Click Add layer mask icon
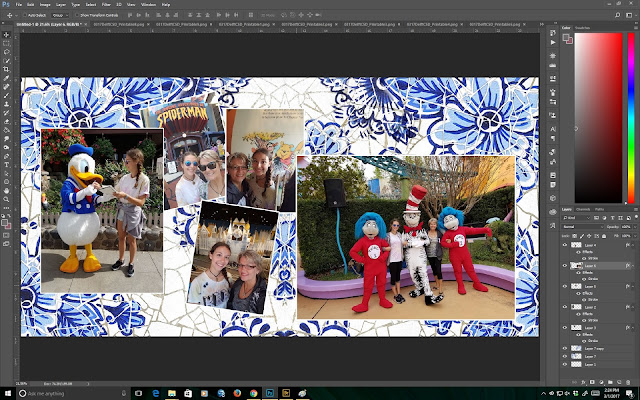Screen dimensions: 640x400 coord(592,382)
